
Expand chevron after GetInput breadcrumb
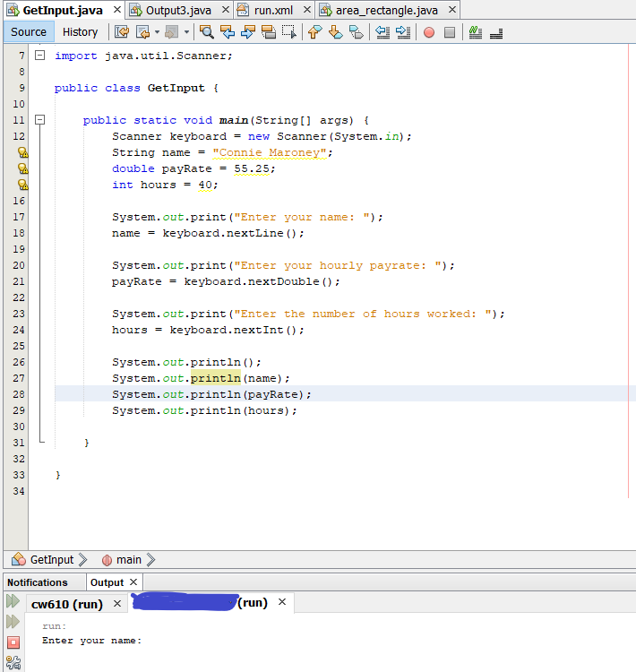point(83,560)
